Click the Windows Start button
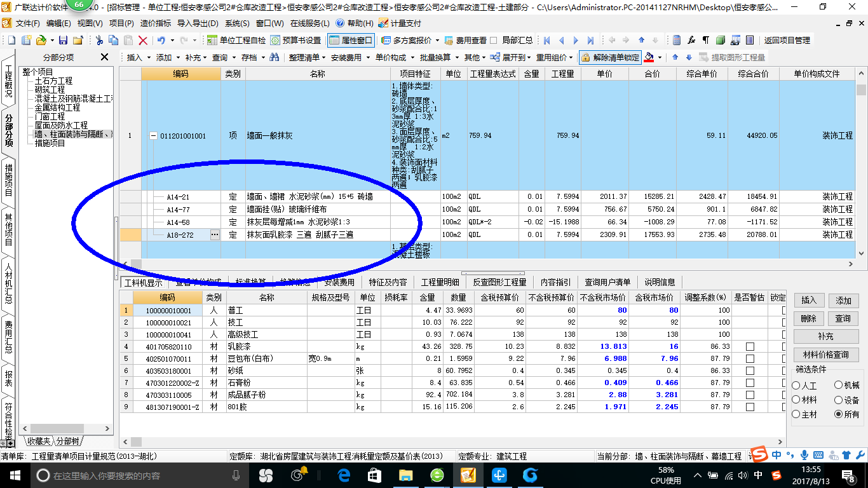 (14, 475)
